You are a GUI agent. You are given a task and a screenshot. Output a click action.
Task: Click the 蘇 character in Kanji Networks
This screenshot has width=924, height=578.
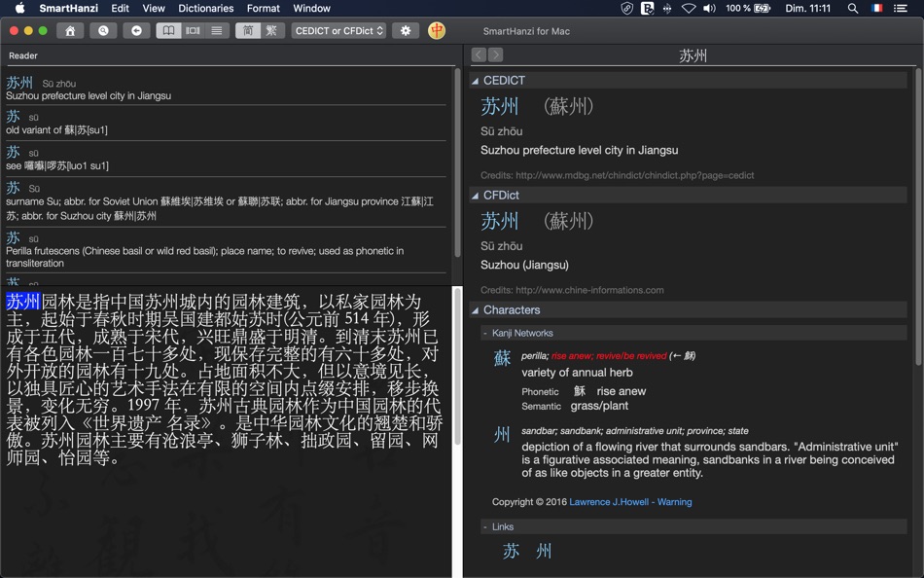[502, 357]
